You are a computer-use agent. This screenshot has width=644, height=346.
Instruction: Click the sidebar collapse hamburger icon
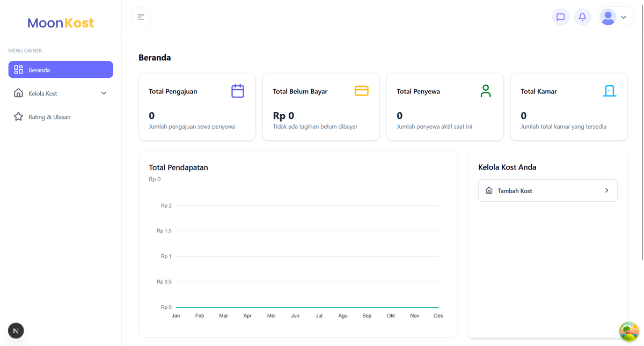pos(141,17)
